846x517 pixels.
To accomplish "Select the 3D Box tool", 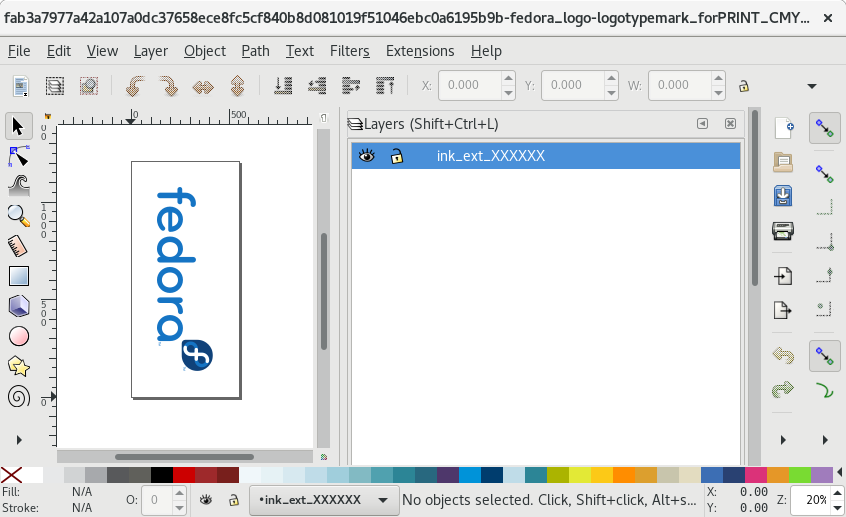I will (x=18, y=306).
